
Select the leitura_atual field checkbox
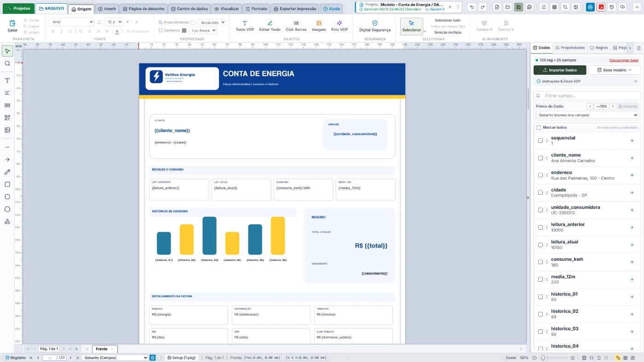click(x=540, y=244)
